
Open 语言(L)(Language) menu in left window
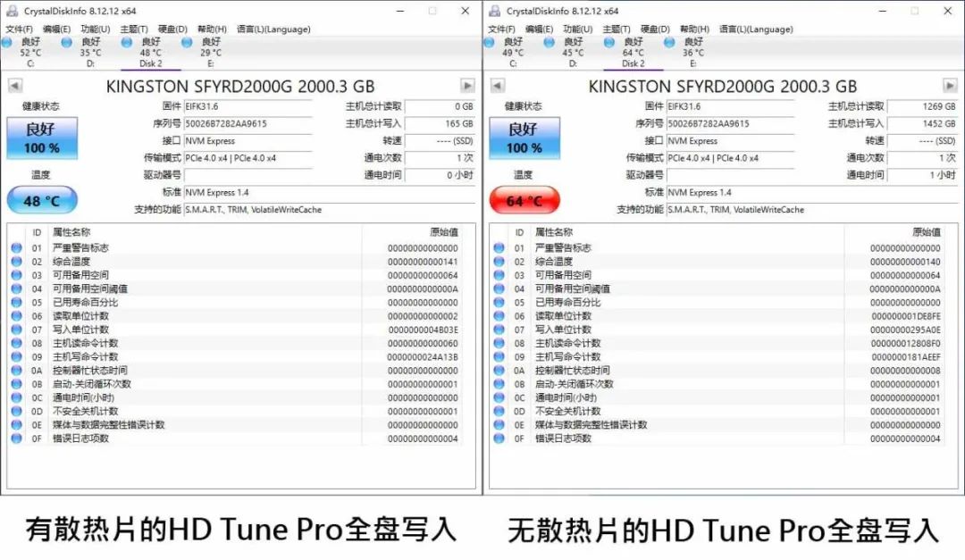273,29
